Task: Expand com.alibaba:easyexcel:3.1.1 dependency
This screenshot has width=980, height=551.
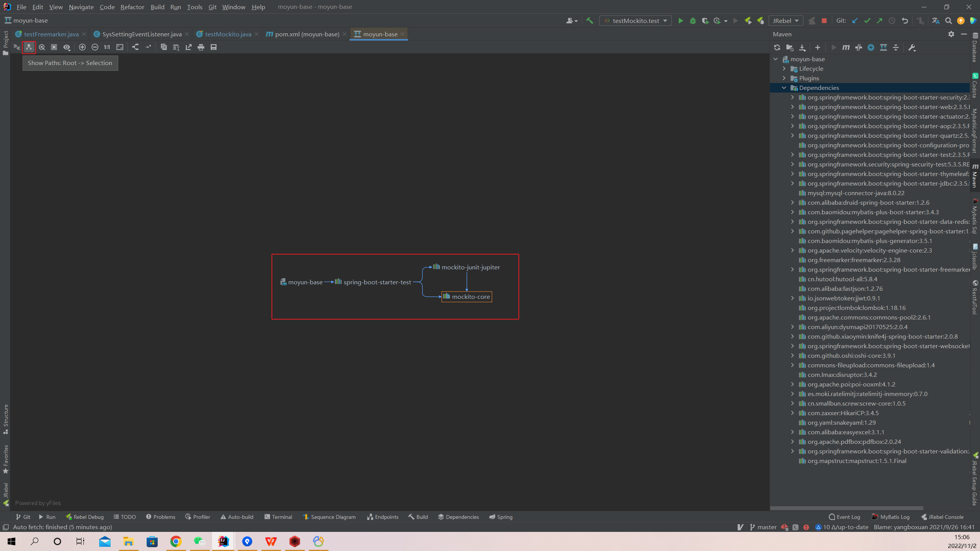Action: click(792, 432)
